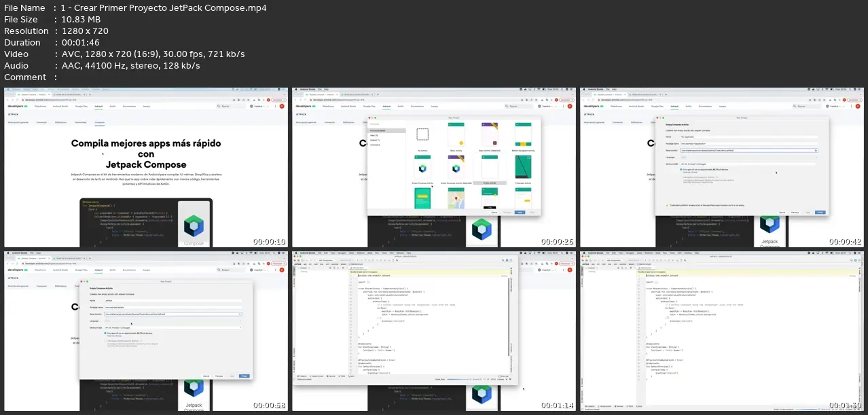Select the 'AVC, 1280 x 720 (16:9)' video line
The width and height of the screenshot is (868, 415).
[x=112, y=54]
